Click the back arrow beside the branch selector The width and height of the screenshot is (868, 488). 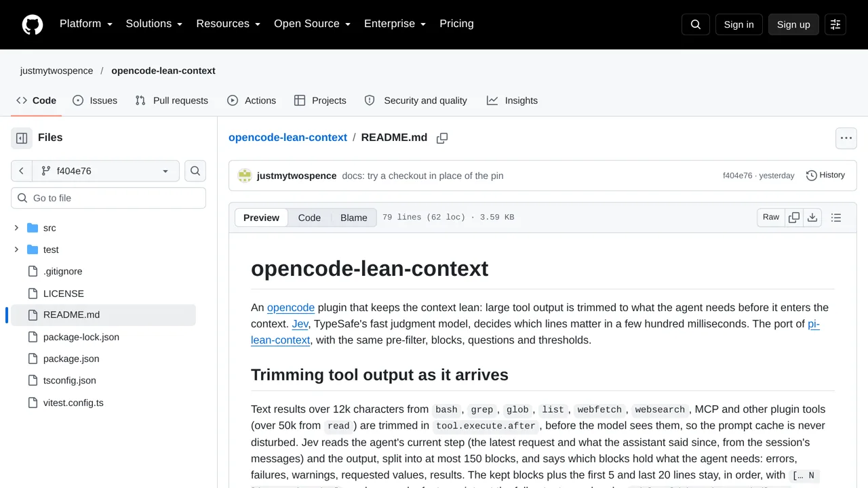click(x=22, y=171)
